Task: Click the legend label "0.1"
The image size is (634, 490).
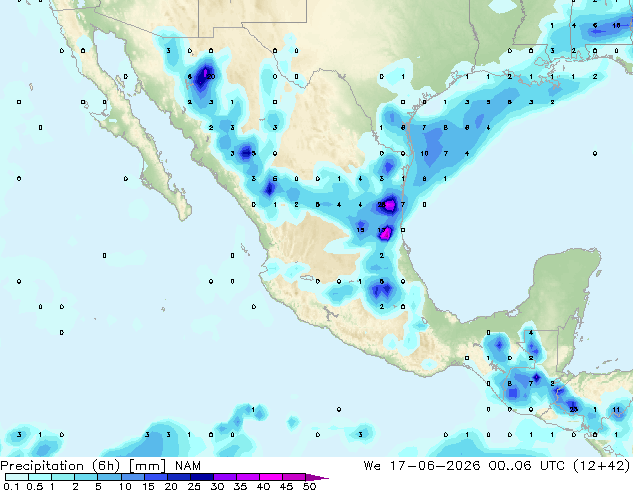Action: pyautogui.click(x=11, y=486)
